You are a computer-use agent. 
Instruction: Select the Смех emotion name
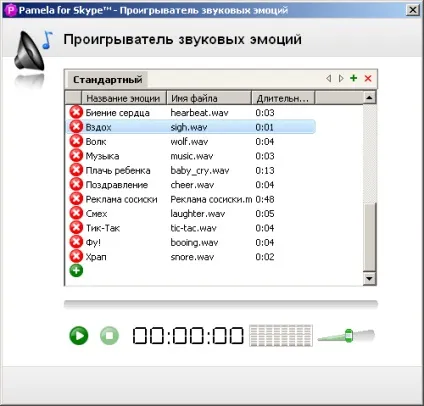click(96, 214)
